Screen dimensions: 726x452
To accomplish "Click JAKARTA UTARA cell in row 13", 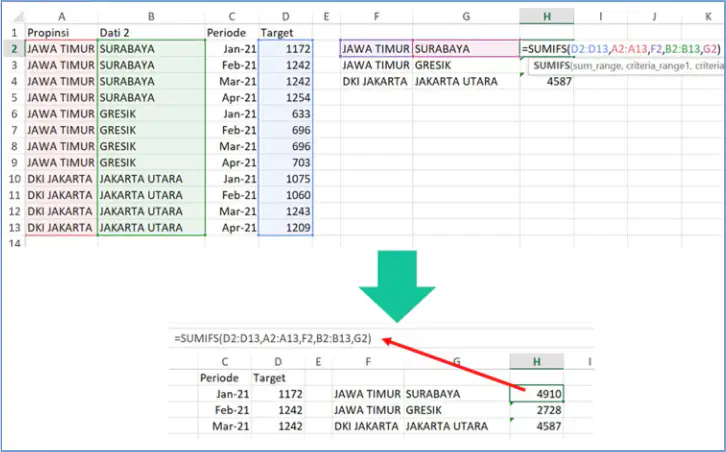I will coord(151,227).
